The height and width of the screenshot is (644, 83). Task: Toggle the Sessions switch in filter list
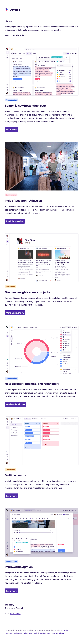[x=70, y=81]
